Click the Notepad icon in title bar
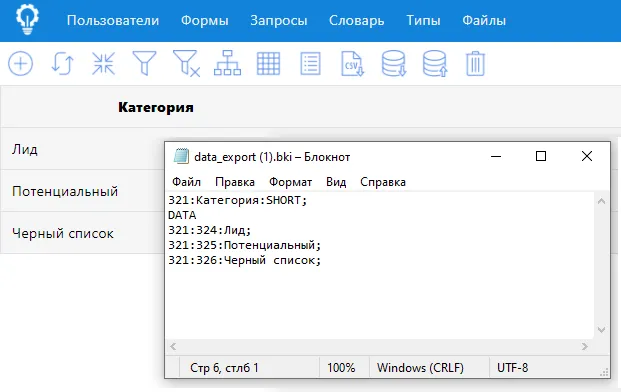The image size is (621, 392). pos(181,156)
